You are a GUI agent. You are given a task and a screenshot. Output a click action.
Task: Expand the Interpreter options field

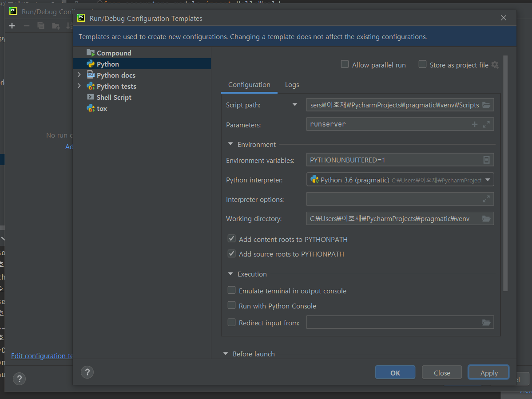tap(486, 199)
